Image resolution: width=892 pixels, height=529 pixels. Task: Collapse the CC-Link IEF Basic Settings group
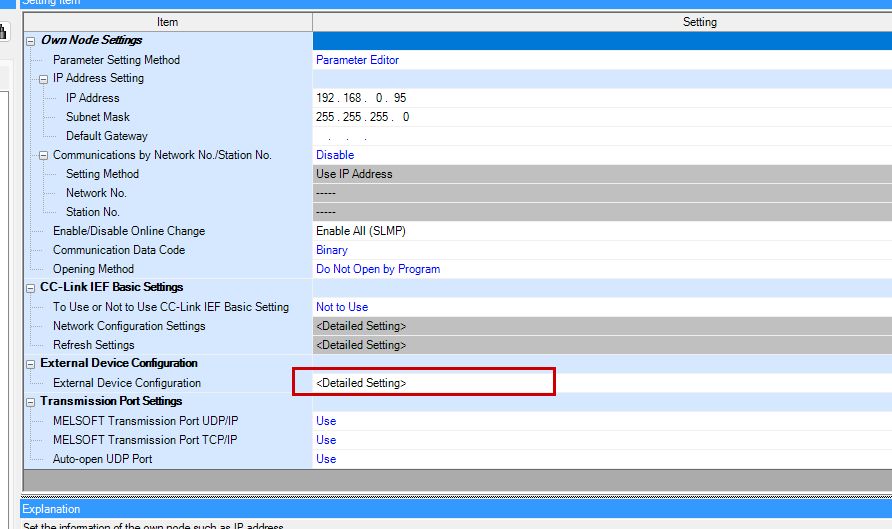(31, 288)
